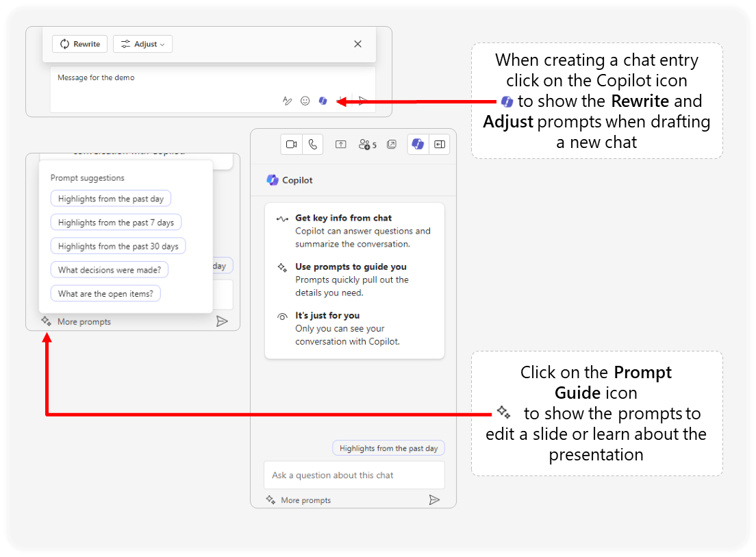Expand the Adjust dropdown

(x=142, y=44)
